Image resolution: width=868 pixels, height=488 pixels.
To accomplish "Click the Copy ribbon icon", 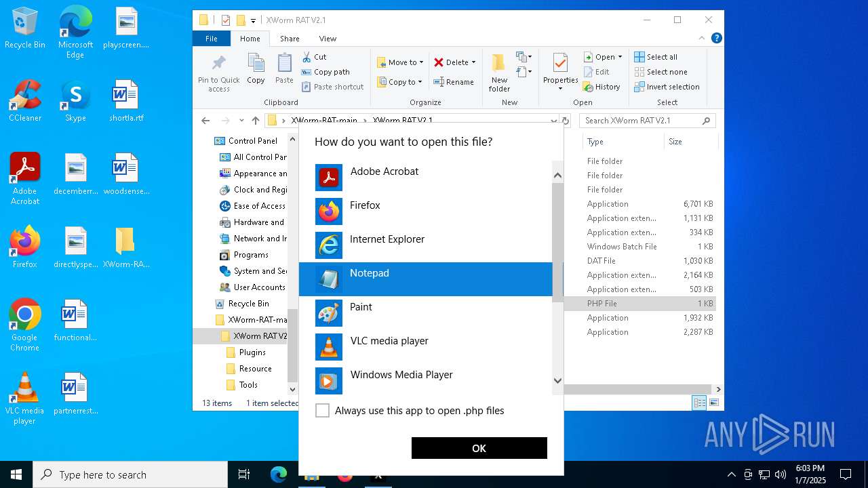I will click(x=256, y=69).
